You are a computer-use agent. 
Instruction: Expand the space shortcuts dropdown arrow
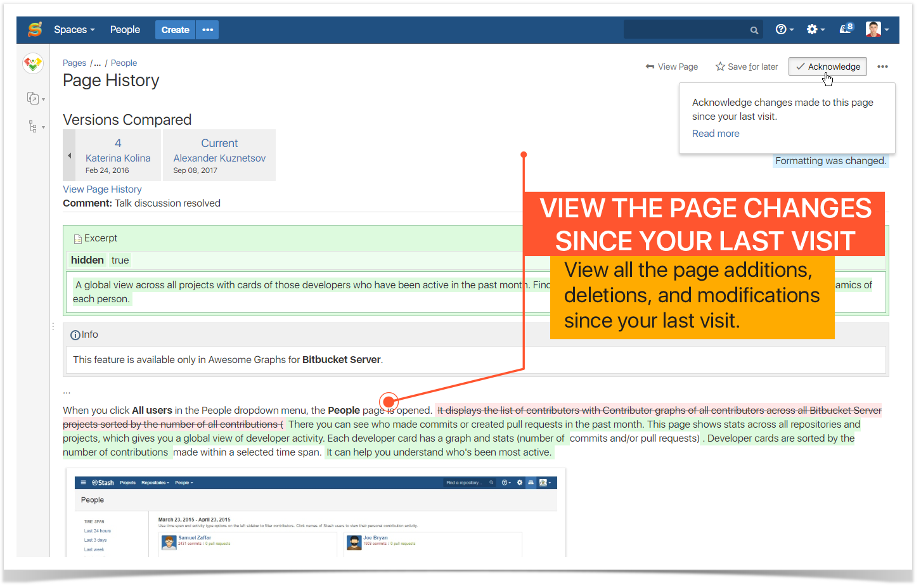pyautogui.click(x=43, y=99)
